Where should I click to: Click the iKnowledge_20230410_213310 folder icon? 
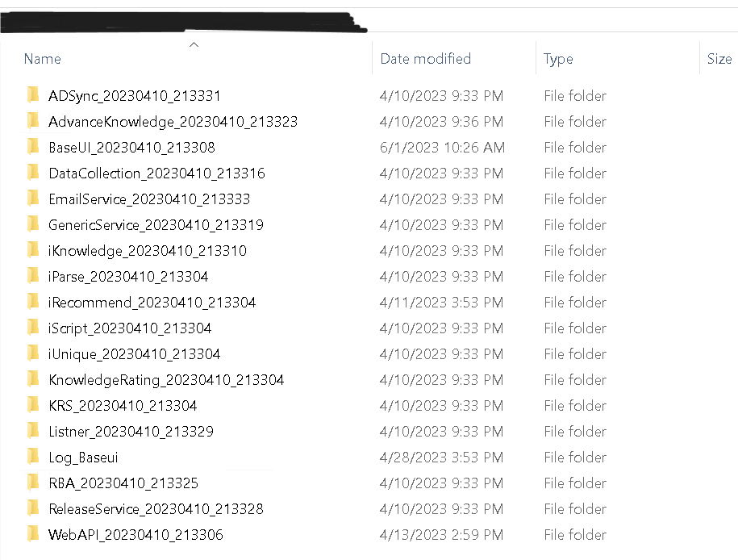point(32,250)
